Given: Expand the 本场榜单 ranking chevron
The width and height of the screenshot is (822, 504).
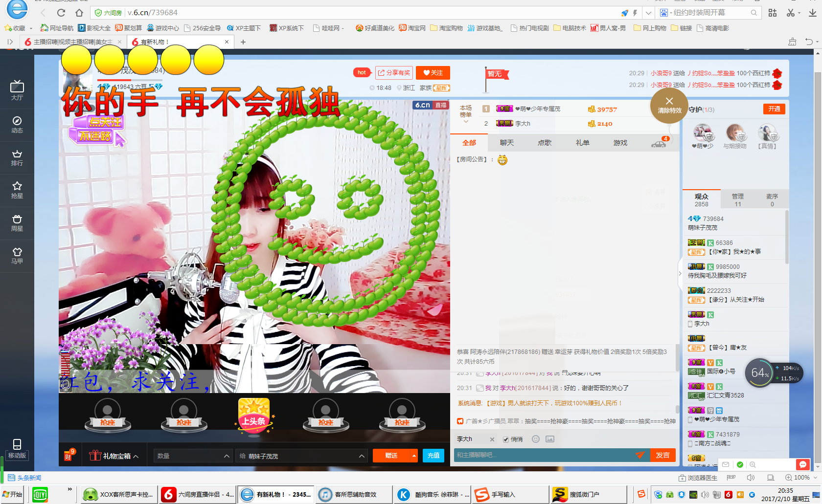Looking at the screenshot, I should click(466, 121).
